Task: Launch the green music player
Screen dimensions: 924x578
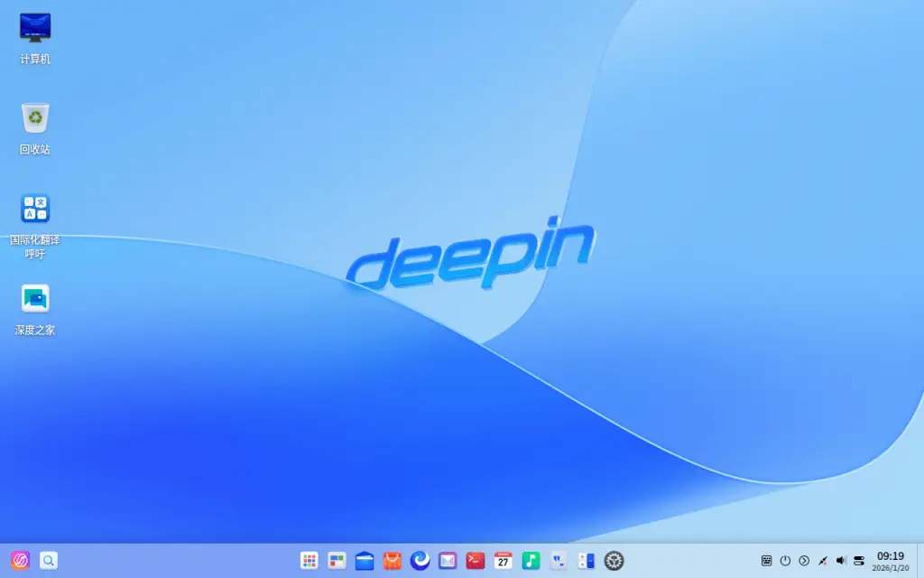Action: coord(531,561)
